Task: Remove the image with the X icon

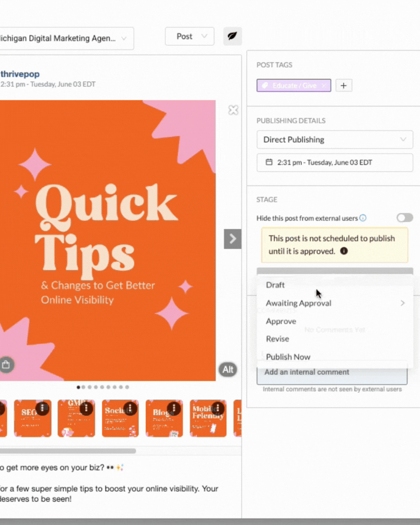Action: [x=233, y=110]
